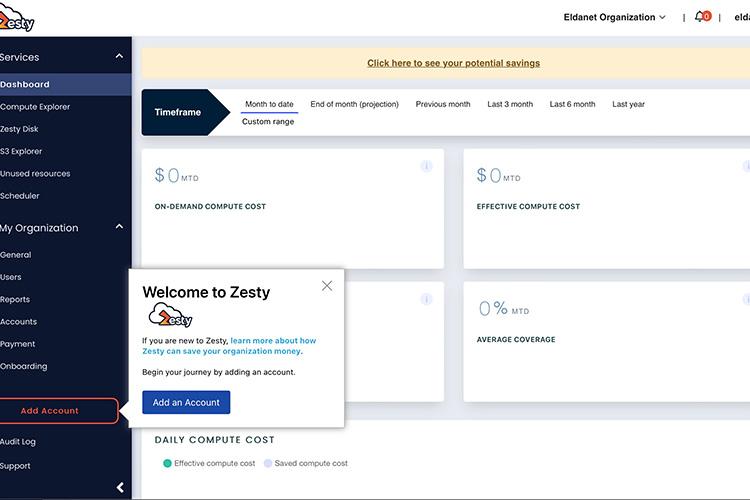
Task: Open Dashboard in the sidebar
Action: (66, 84)
